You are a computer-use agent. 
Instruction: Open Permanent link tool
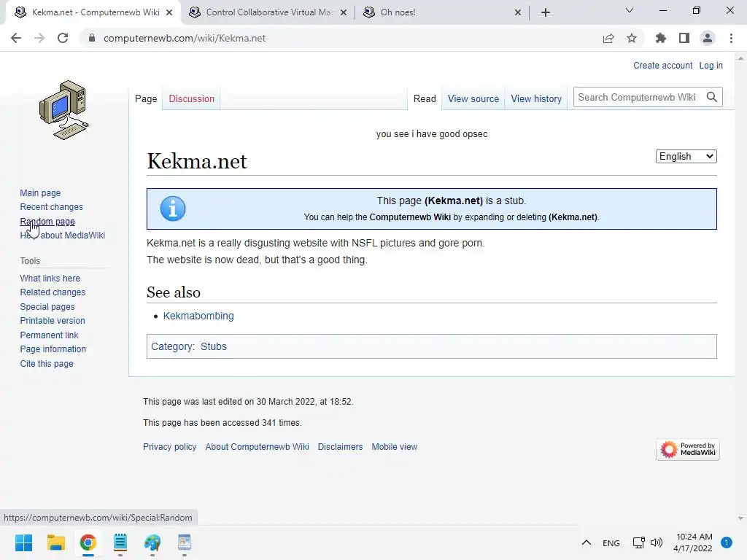[x=49, y=335]
